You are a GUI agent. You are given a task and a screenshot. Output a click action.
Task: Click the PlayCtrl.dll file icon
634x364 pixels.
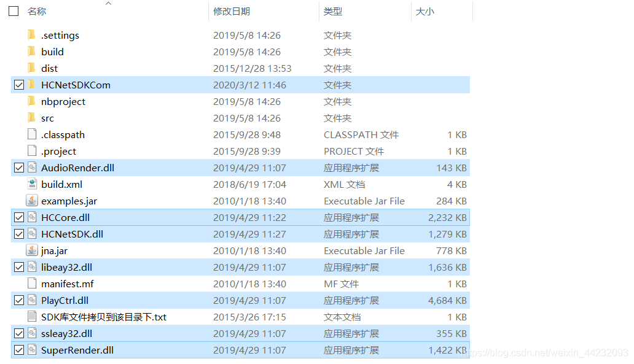[32, 300]
